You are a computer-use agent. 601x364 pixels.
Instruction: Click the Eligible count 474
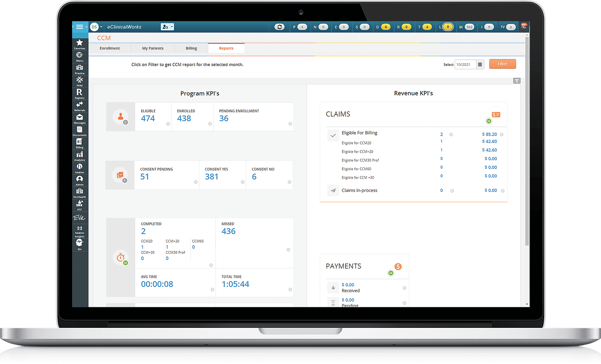click(148, 119)
